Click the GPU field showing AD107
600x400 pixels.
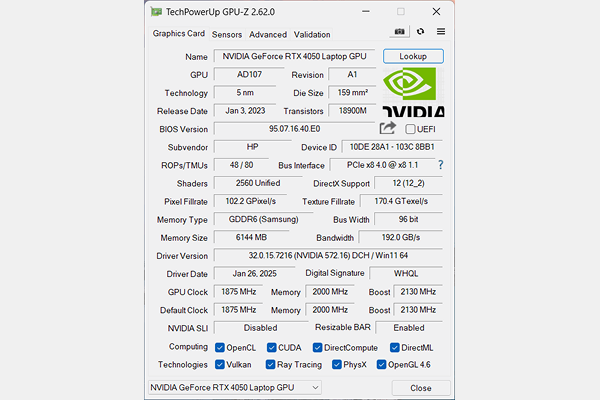click(249, 74)
